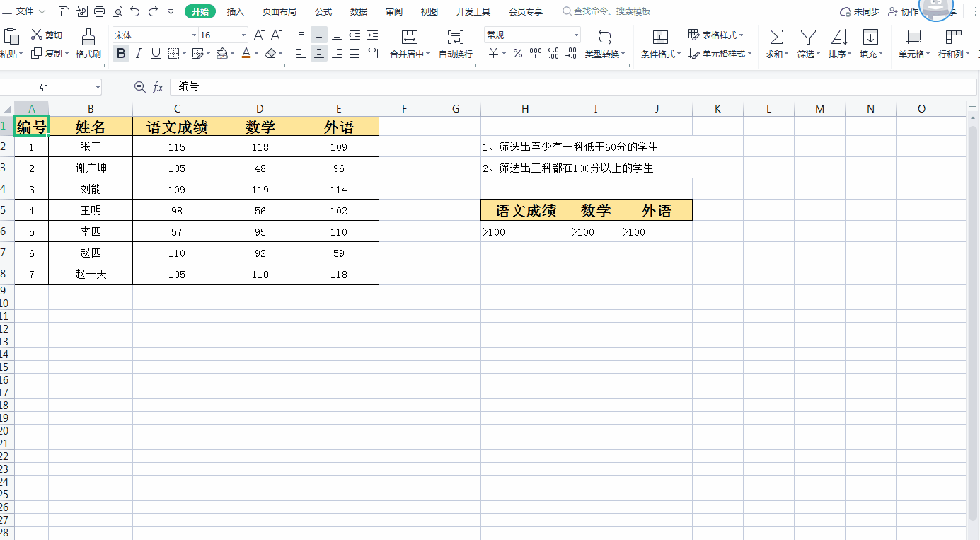Click the AutoSum (求和) sigma icon

point(776,37)
